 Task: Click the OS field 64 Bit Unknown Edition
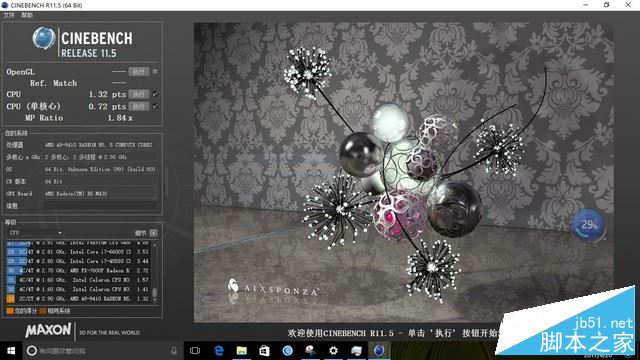point(100,169)
